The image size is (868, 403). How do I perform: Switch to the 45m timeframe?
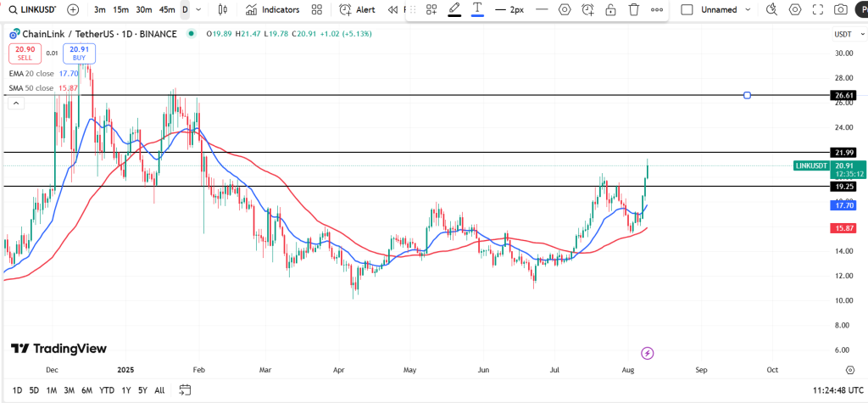click(x=167, y=9)
